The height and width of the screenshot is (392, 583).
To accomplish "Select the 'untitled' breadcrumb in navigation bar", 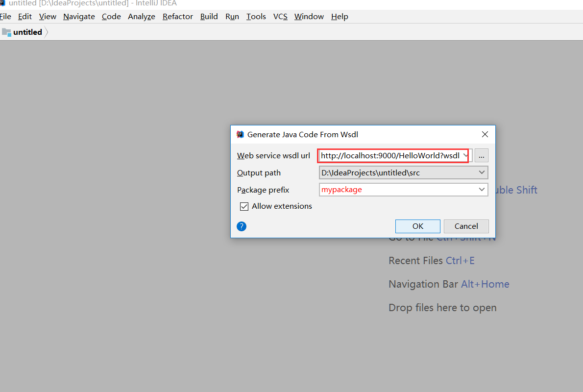I will (x=27, y=32).
